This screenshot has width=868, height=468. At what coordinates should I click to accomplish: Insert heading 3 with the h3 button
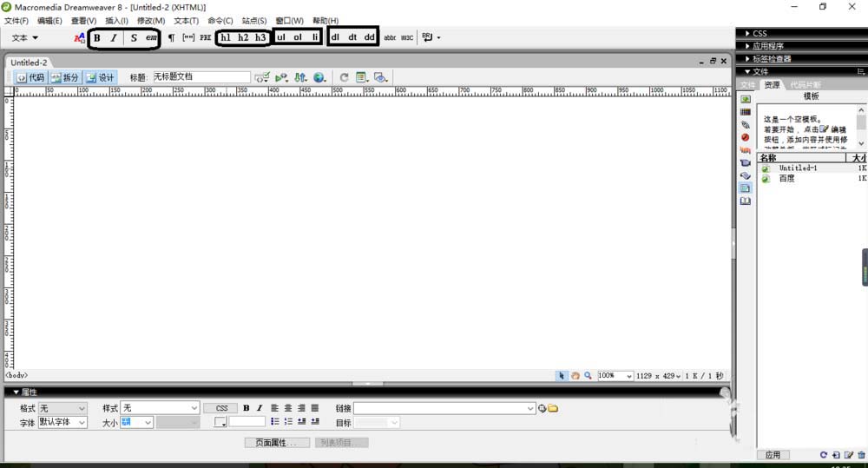point(260,37)
